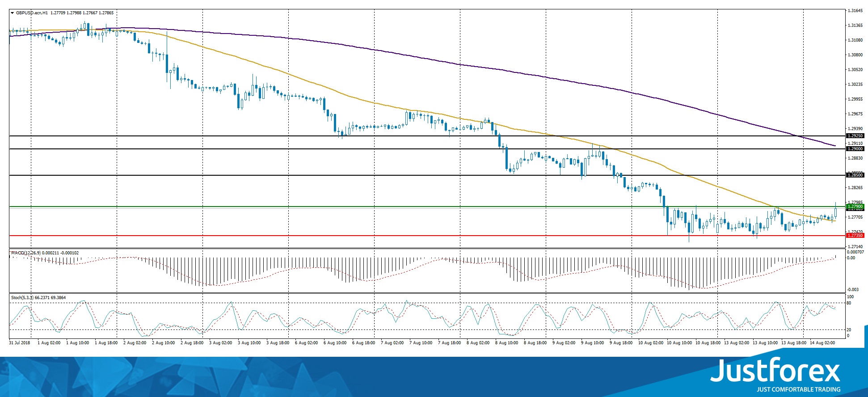Click the red 1.27350 price level label
This screenshot has width=868, height=397.
point(855,236)
